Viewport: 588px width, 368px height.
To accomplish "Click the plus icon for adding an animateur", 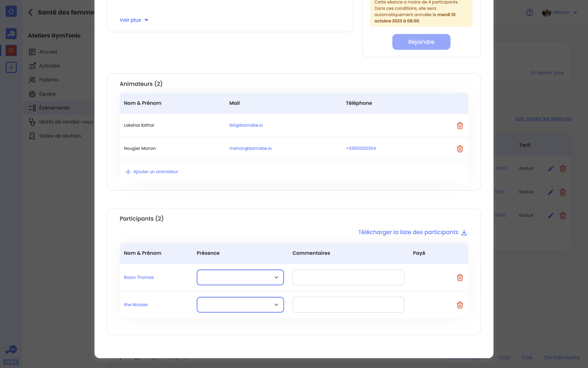I will coord(128,172).
